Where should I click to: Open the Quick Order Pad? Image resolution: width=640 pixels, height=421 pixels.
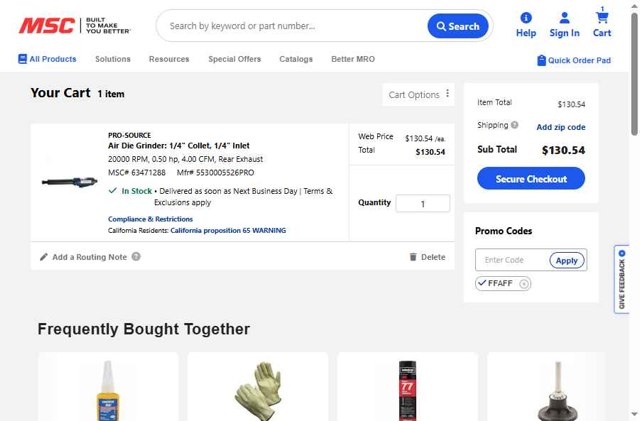tap(574, 60)
